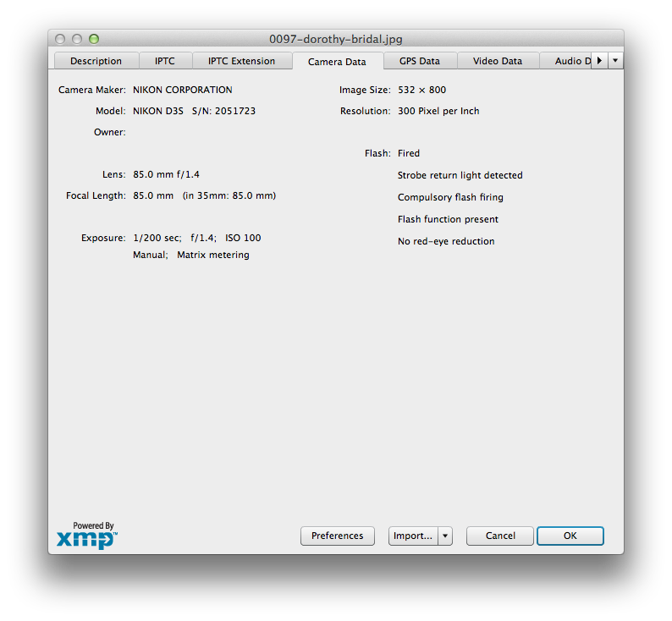
Task: Click the exposure 1/200 sec value
Action: pos(157,238)
